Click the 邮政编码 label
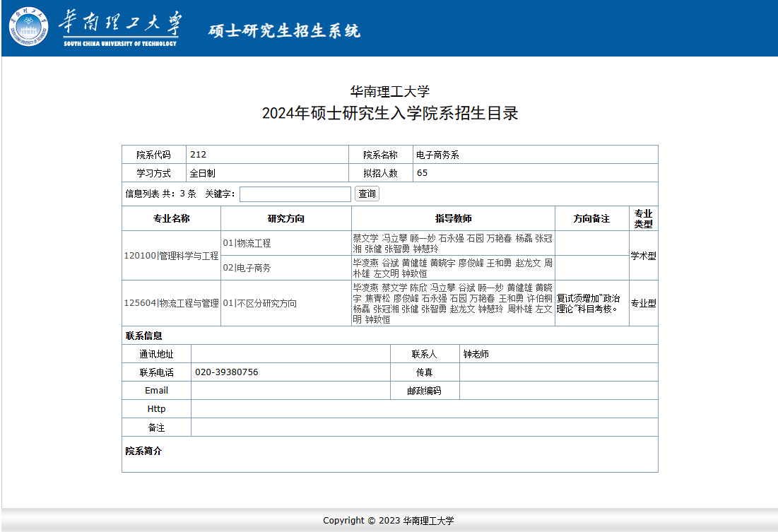 [424, 391]
